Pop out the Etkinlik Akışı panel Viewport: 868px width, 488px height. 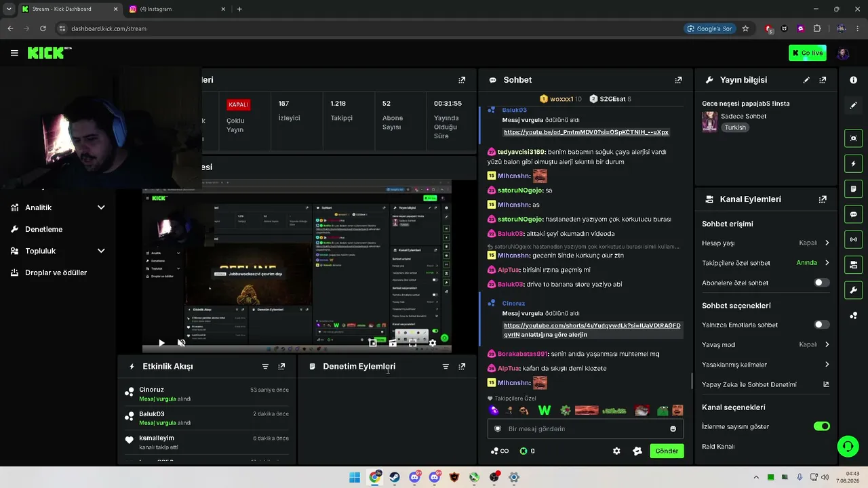pos(281,367)
